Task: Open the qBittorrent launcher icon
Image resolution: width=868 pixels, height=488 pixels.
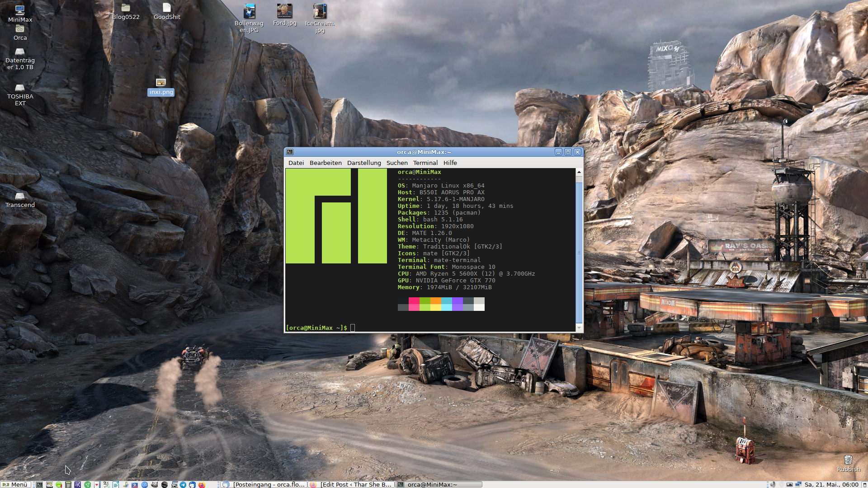Action: point(145,484)
